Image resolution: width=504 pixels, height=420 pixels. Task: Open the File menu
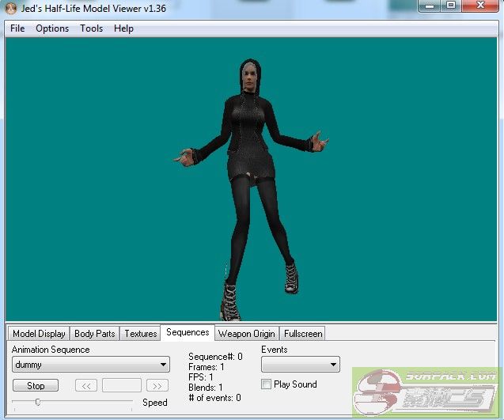[17, 28]
